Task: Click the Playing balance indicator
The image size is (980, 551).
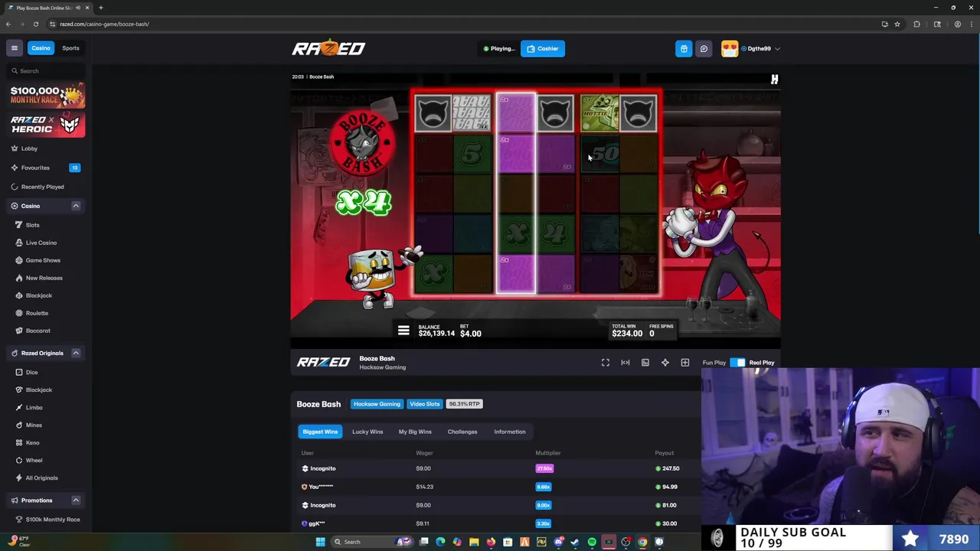Action: [x=499, y=48]
